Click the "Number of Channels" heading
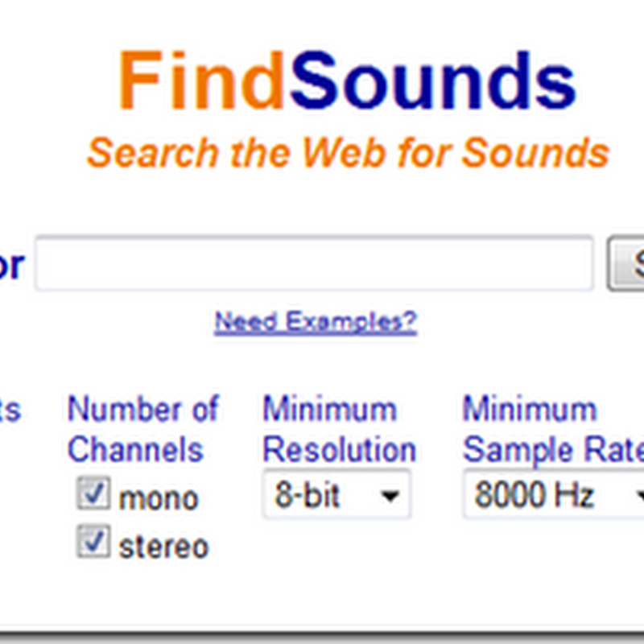Screen dimensions: 644x644 (143, 428)
